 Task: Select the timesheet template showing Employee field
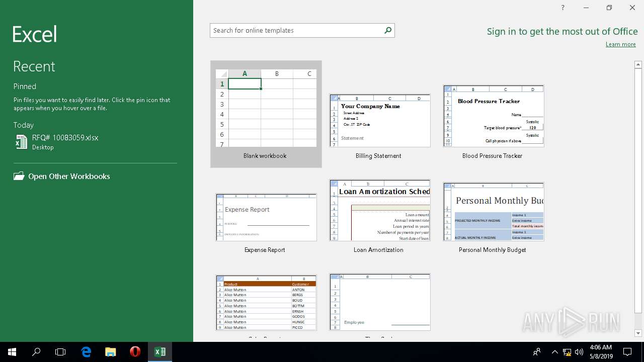click(380, 302)
